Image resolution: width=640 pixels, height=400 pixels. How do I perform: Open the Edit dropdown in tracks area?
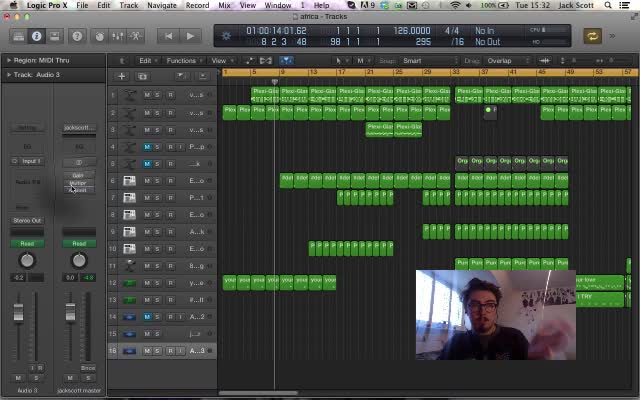click(148, 60)
